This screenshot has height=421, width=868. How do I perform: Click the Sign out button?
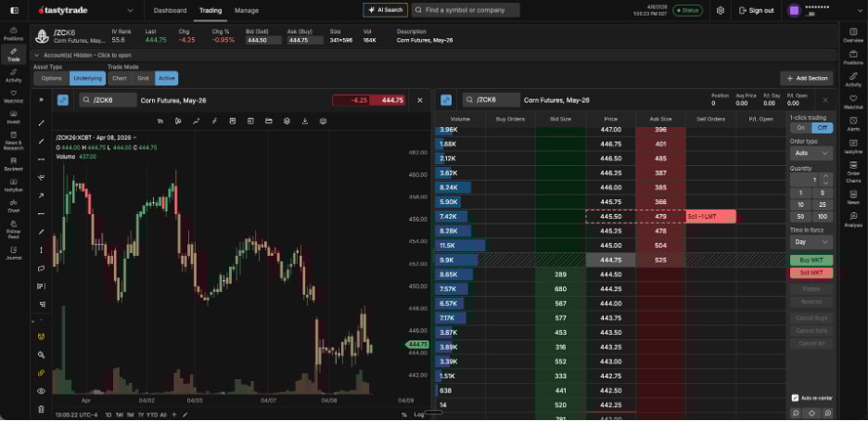(756, 10)
